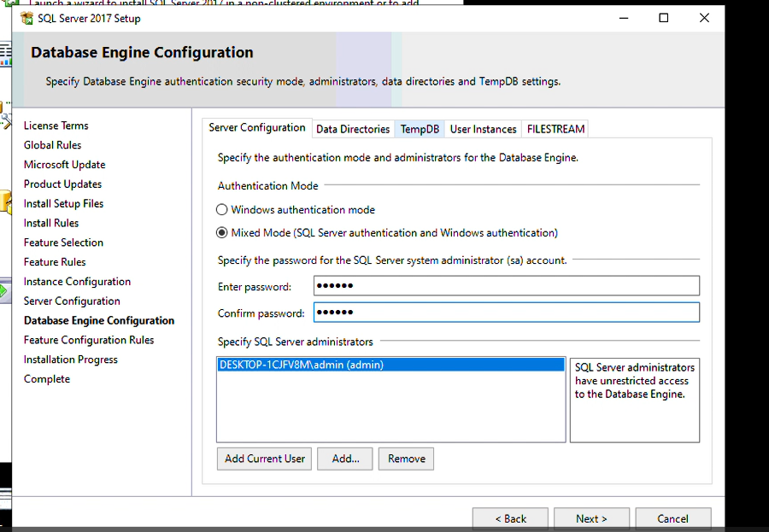
Task: Click the Add Current User button
Action: coord(264,459)
